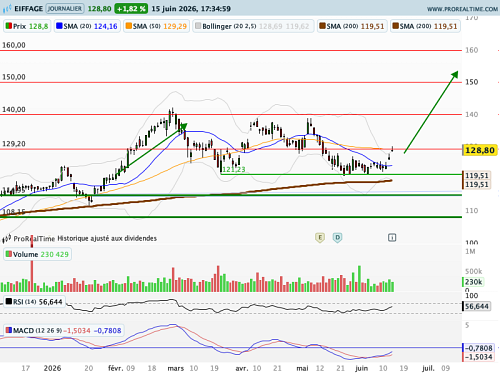Click the févr. date axis label
This screenshot has height=375, width=500.
(x=115, y=368)
